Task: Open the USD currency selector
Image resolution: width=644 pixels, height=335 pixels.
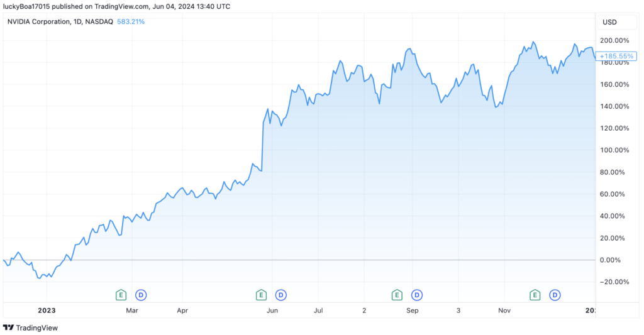Action: coord(609,22)
